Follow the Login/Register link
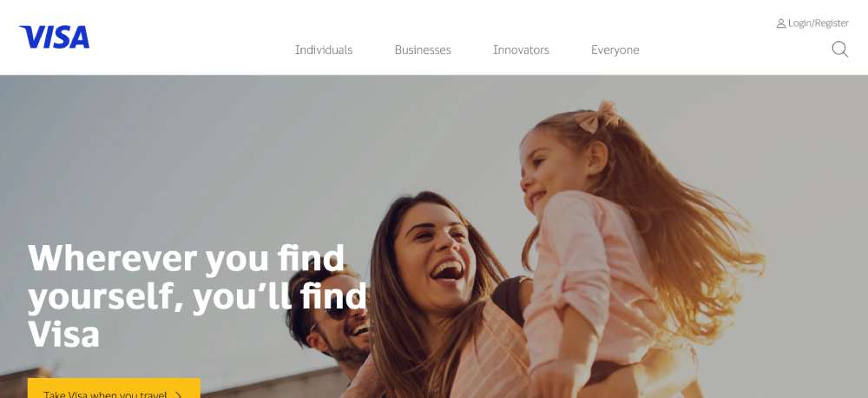The width and height of the screenshot is (868, 398). point(819,23)
